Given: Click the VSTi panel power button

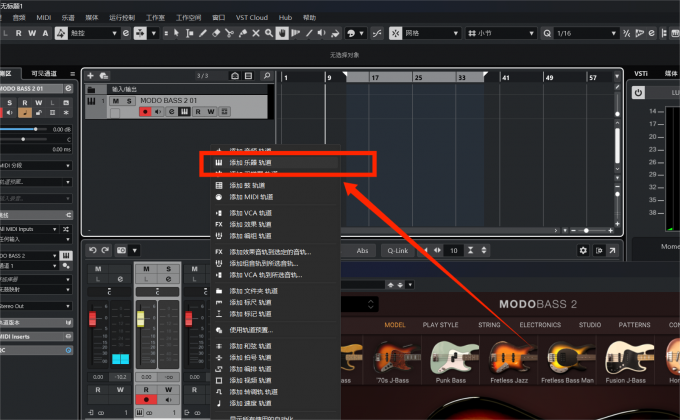Looking at the screenshot, I should [638, 92].
